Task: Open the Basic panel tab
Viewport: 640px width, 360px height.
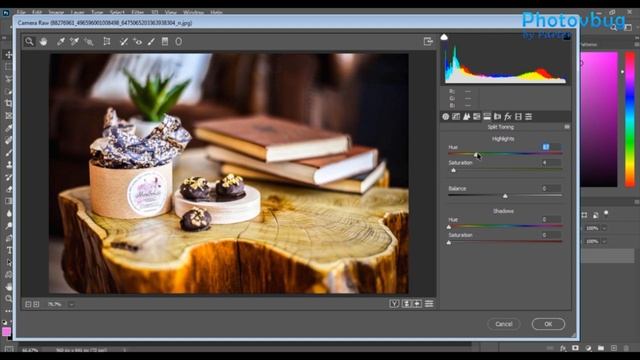Action: pyautogui.click(x=445, y=117)
